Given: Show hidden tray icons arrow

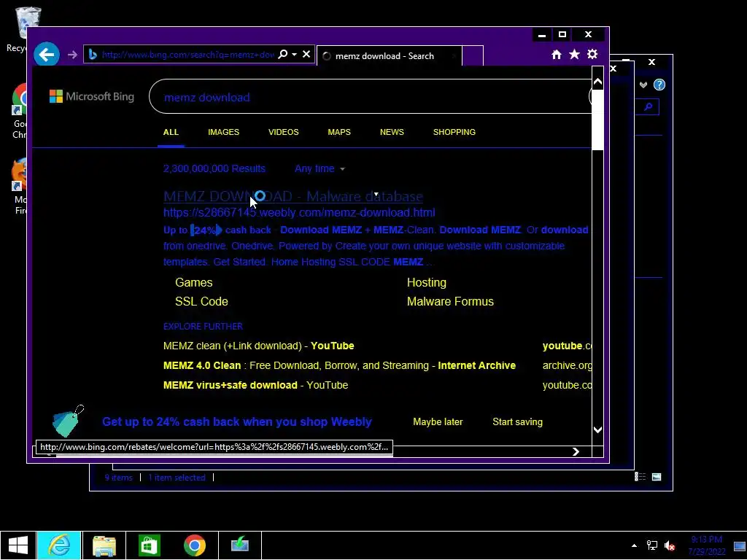Looking at the screenshot, I should tap(634, 545).
